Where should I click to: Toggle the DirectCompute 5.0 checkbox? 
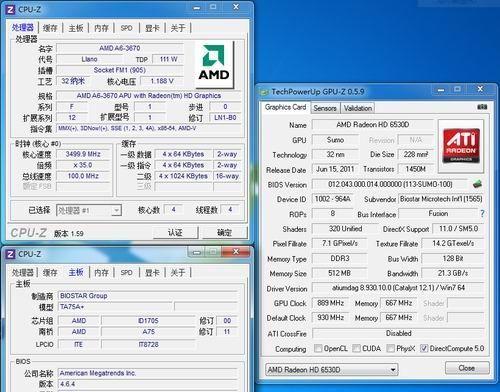pyautogui.click(x=424, y=348)
